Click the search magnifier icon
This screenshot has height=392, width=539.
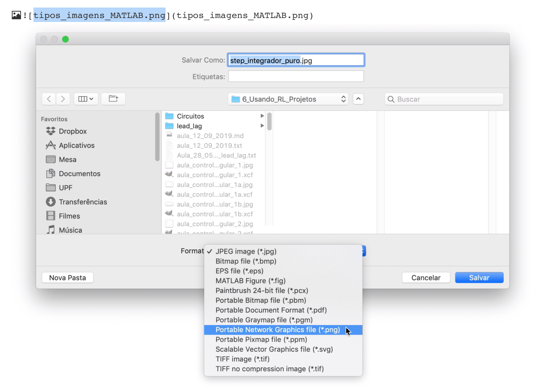tap(391, 99)
